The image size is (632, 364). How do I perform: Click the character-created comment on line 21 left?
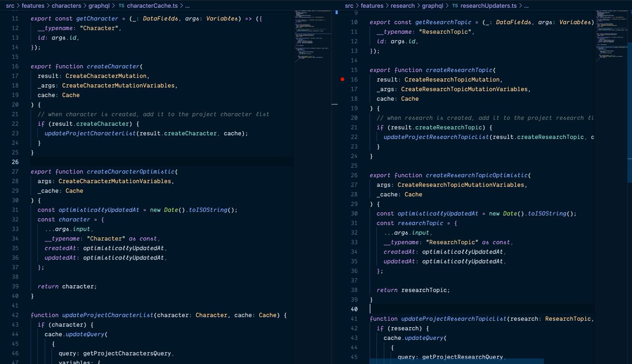pyautogui.click(x=153, y=114)
